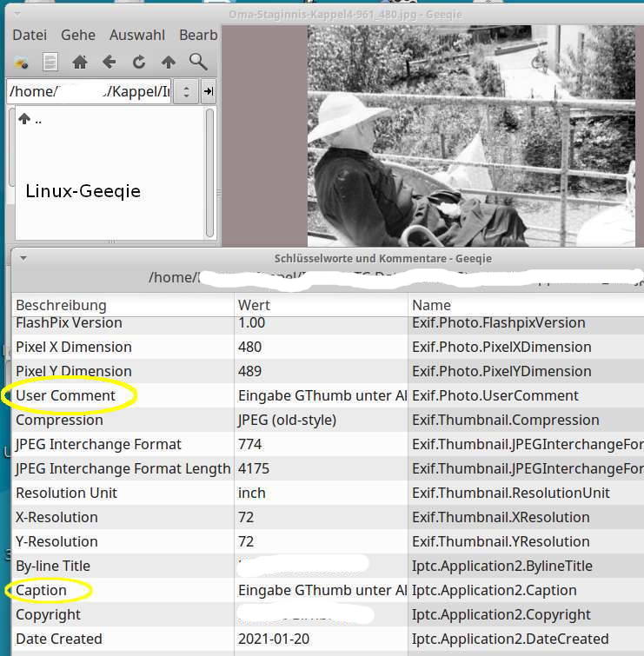Click the file list document icon
The height and width of the screenshot is (656, 644).
click(x=50, y=63)
